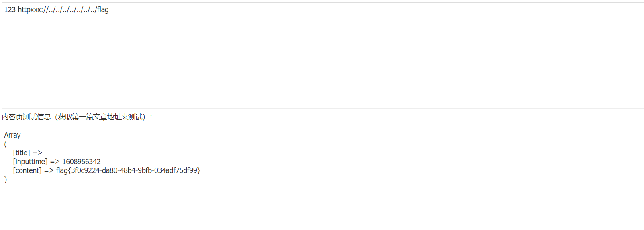Click the [inputtime] key
The height and width of the screenshot is (230, 644).
pos(30,162)
